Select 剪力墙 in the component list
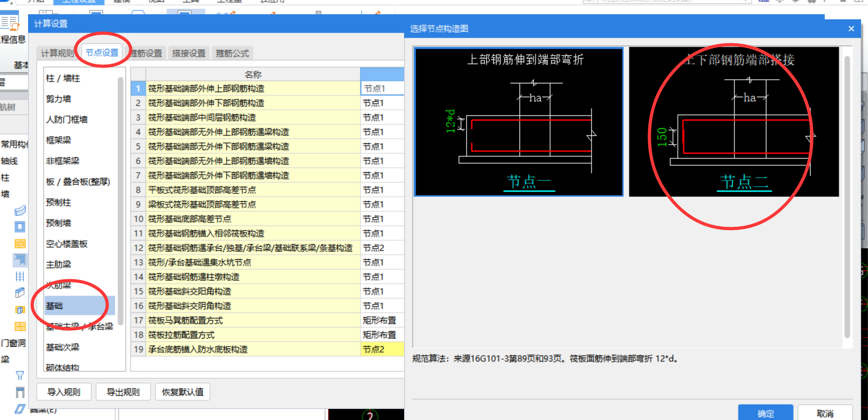This screenshot has width=868, height=420. [58, 99]
